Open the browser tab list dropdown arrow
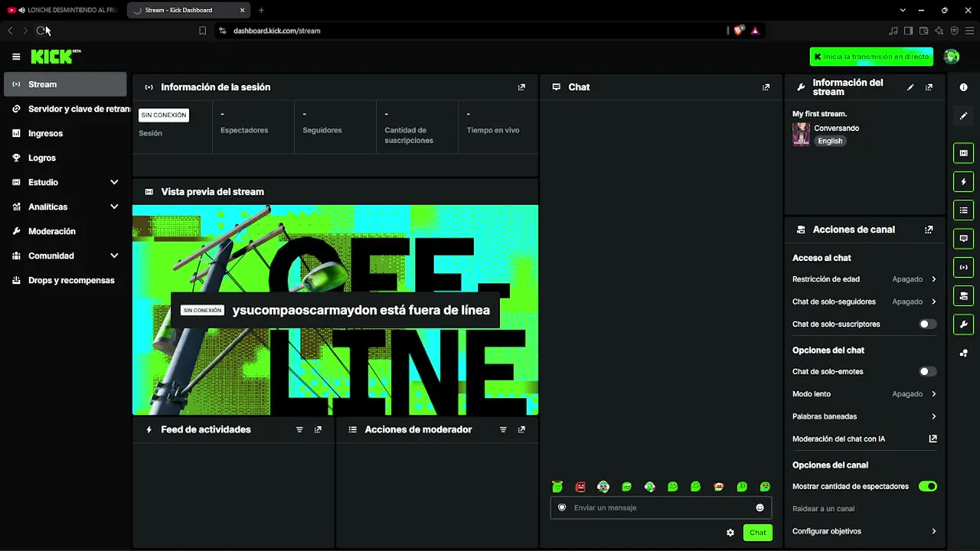 point(903,10)
